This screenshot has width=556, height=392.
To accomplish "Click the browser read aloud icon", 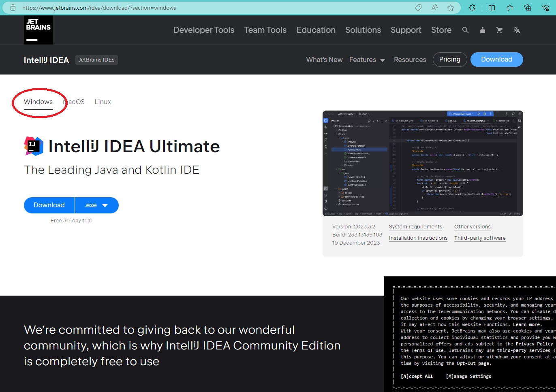I will pyautogui.click(x=434, y=8).
